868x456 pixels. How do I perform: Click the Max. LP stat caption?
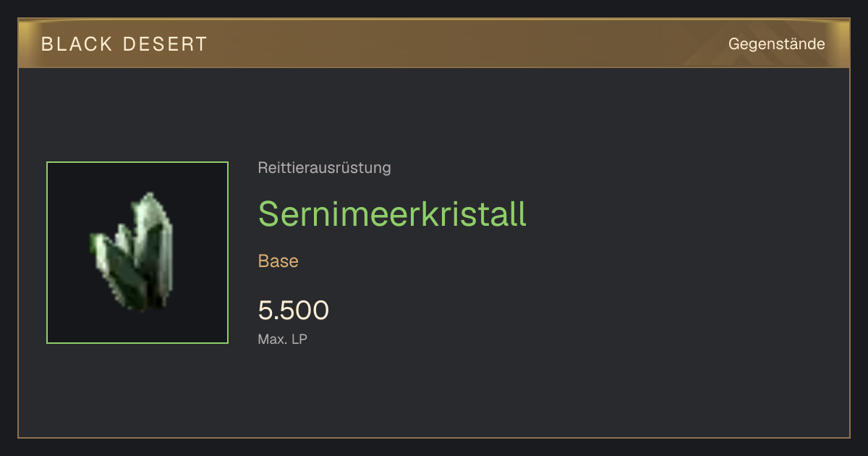tap(283, 339)
